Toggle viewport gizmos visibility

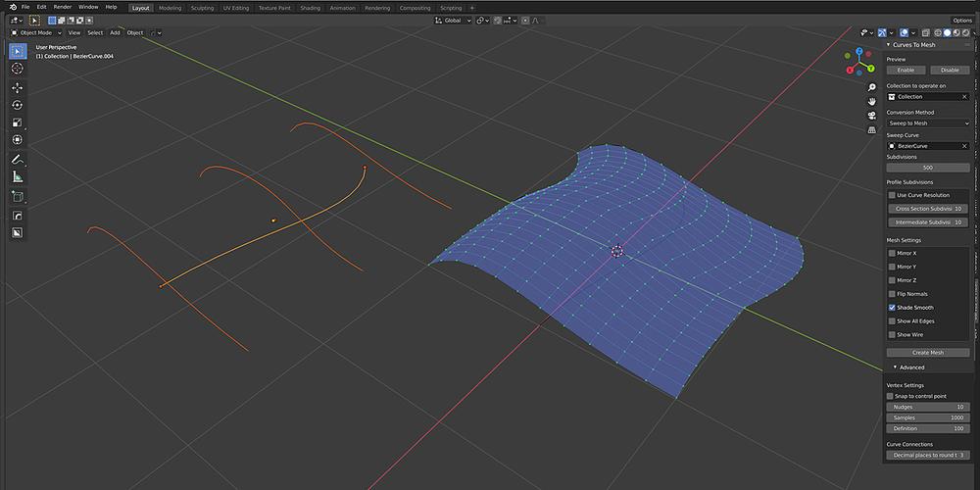pyautogui.click(x=883, y=32)
